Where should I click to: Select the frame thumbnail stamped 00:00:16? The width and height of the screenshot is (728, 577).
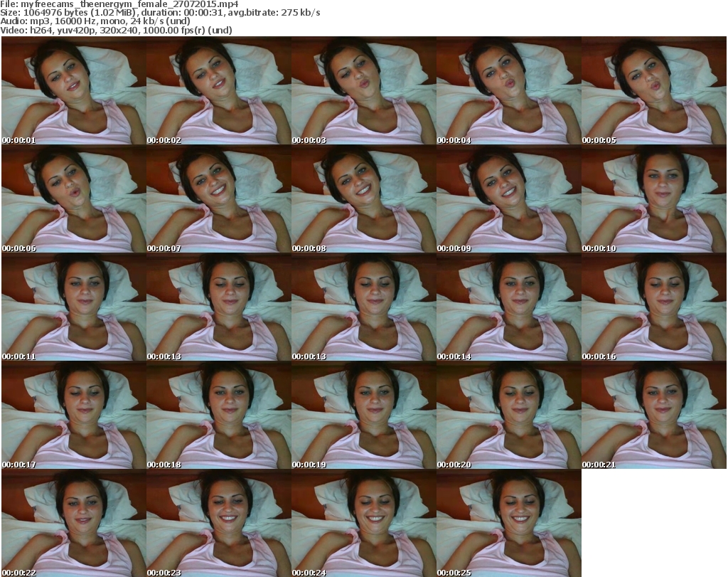click(654, 307)
